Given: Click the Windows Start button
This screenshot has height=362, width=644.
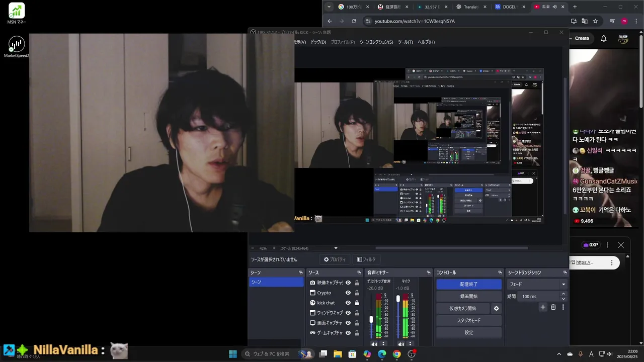Looking at the screenshot, I should pos(233,354).
